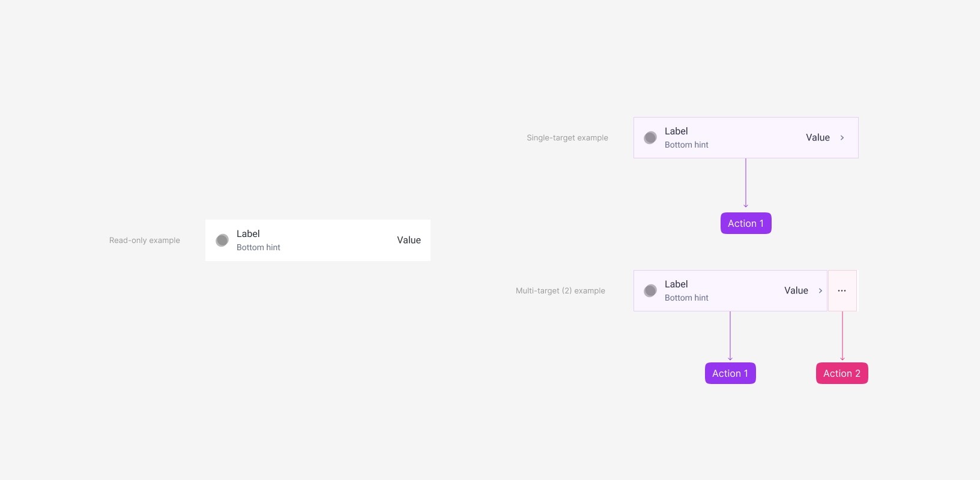The height and width of the screenshot is (480, 980).
Task: Click the Value text in the read-only row
Action: coord(409,240)
